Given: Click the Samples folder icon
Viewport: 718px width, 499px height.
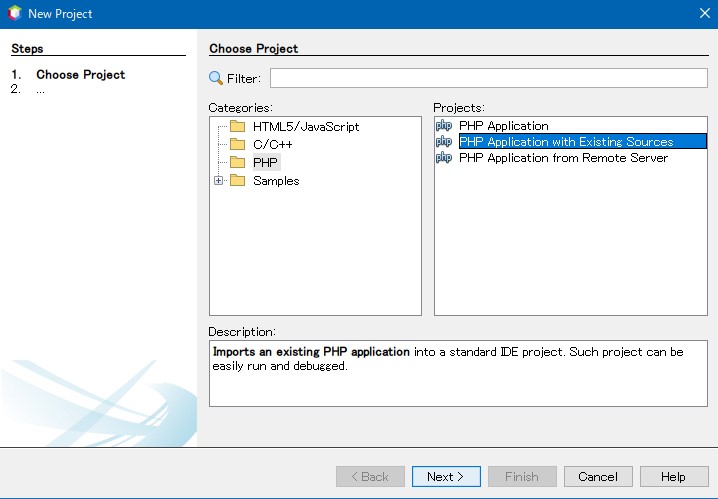Looking at the screenshot, I should pyautogui.click(x=237, y=180).
